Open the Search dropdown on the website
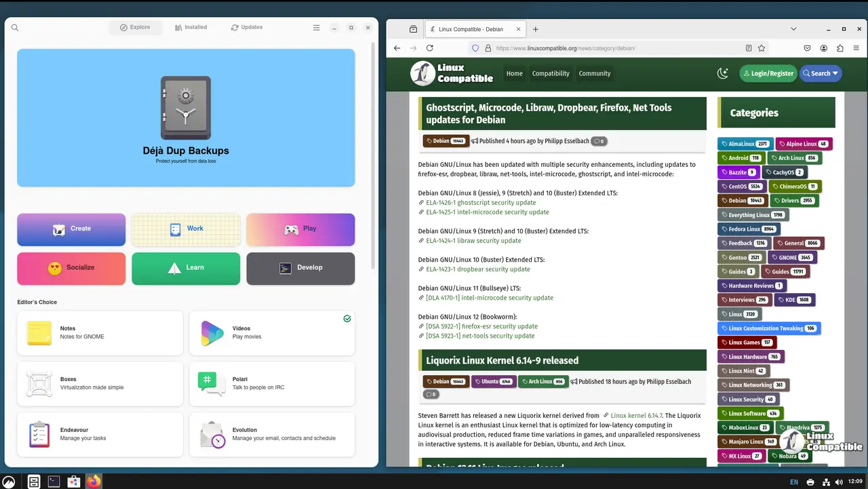This screenshot has width=868, height=489. coord(821,73)
